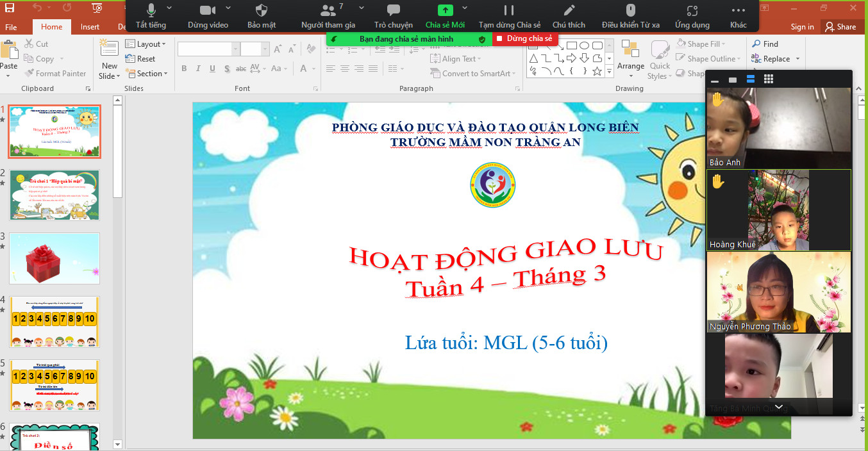Minimize the Zoom video panel strip
868x451 pixels.
(x=715, y=80)
